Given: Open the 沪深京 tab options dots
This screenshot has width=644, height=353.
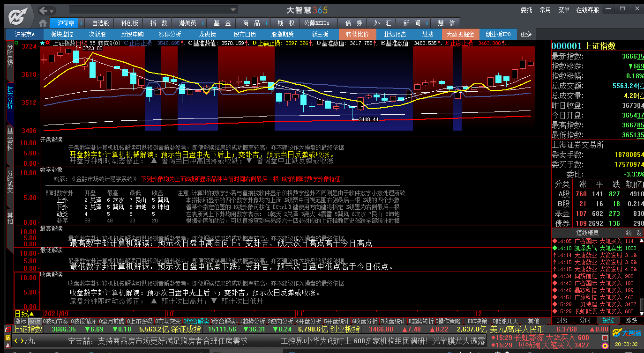Looking at the screenshot, I should pos(81,23).
